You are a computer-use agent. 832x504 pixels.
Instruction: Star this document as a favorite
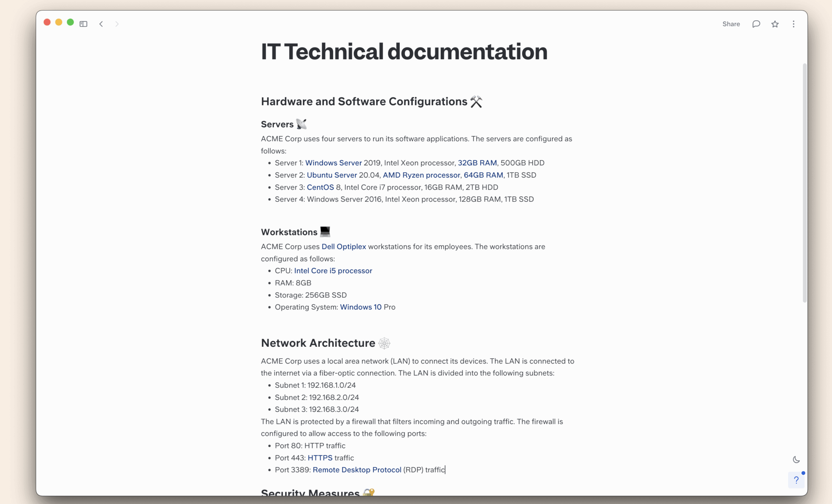coord(775,24)
